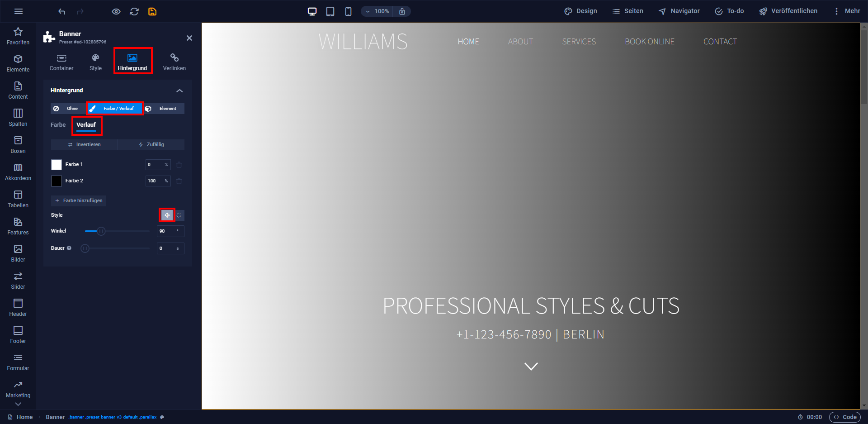Switch to the Farbe sub-tab

click(58, 125)
